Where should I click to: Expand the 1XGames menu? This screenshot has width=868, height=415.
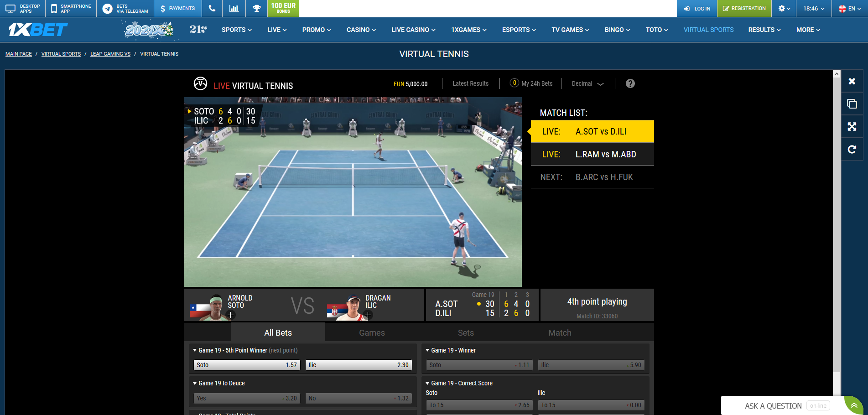tap(469, 30)
